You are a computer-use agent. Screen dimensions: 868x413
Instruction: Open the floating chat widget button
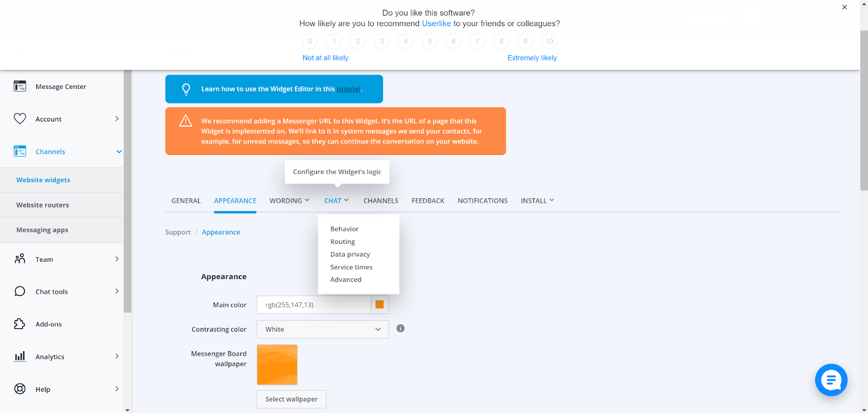(x=831, y=380)
